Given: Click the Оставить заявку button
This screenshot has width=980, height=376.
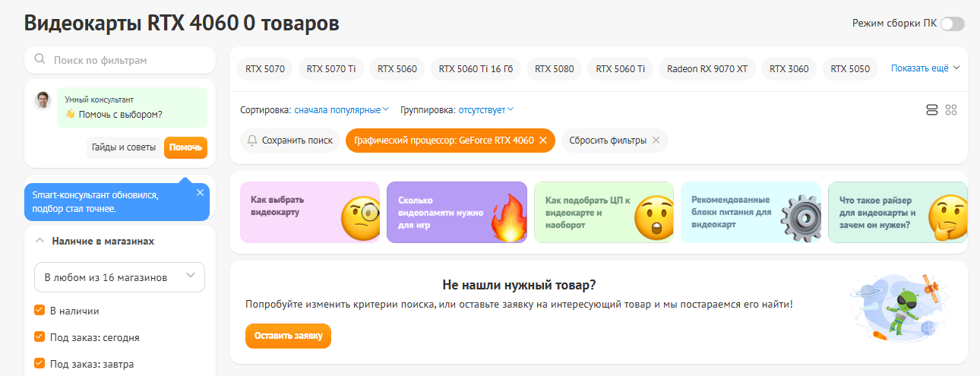Looking at the screenshot, I should pos(288,336).
